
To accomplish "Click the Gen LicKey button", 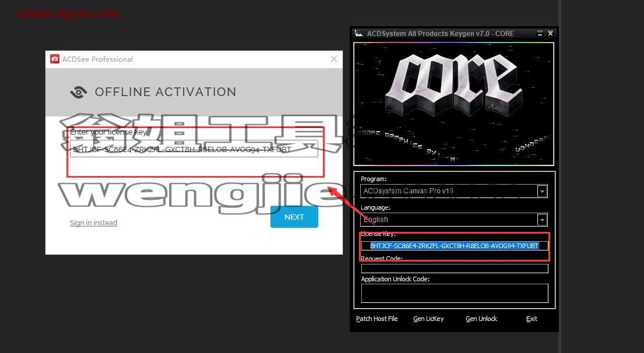I will 428,319.
